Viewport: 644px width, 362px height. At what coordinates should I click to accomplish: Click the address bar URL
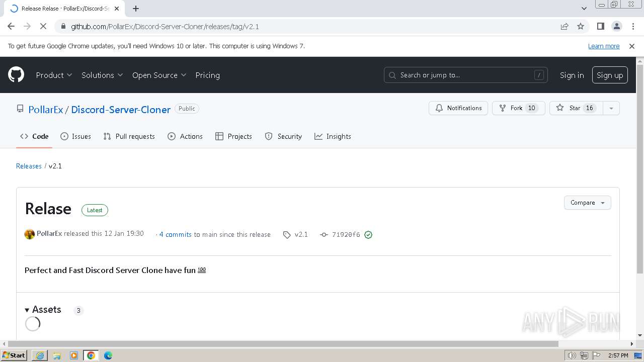[x=165, y=26]
